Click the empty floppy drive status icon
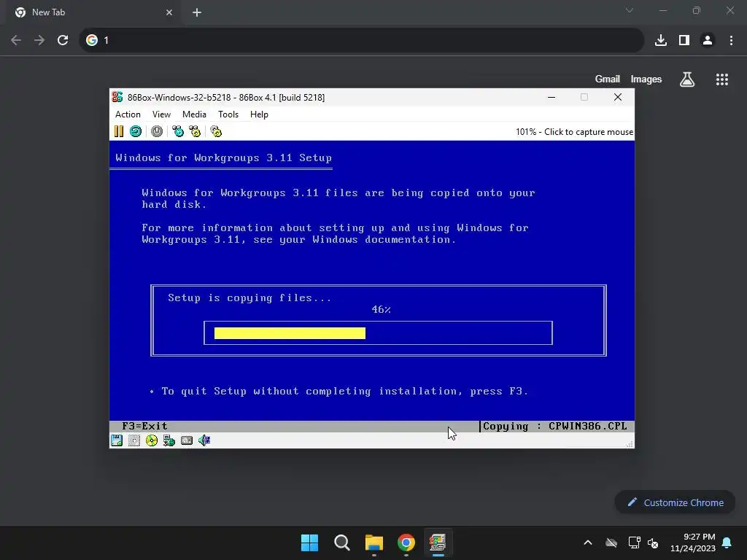This screenshot has width=747, height=560. coord(134,440)
